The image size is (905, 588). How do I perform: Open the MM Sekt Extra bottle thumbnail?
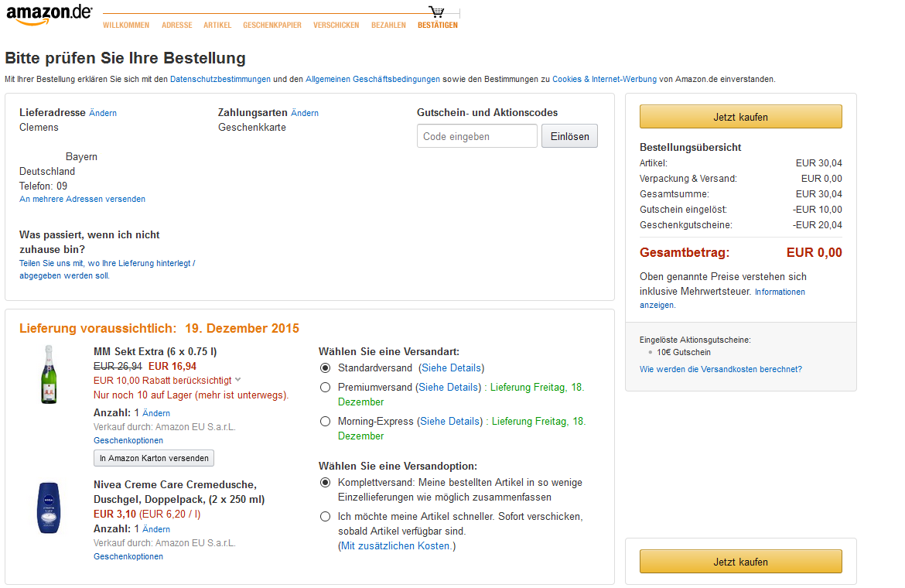(x=49, y=374)
